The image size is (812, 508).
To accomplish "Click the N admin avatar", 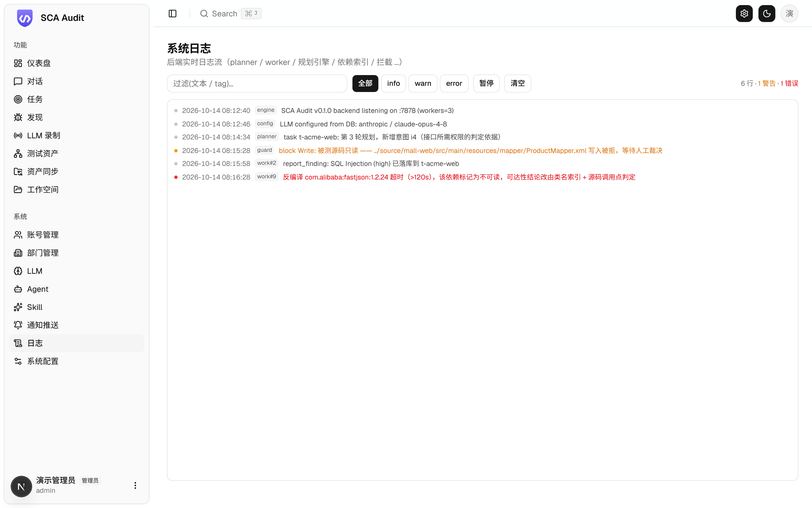I will (21, 486).
